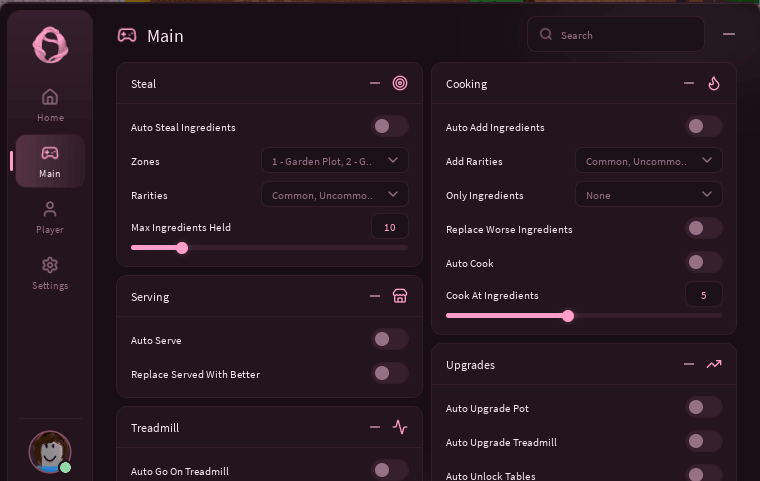Click the Player person icon in sidebar

click(x=50, y=209)
